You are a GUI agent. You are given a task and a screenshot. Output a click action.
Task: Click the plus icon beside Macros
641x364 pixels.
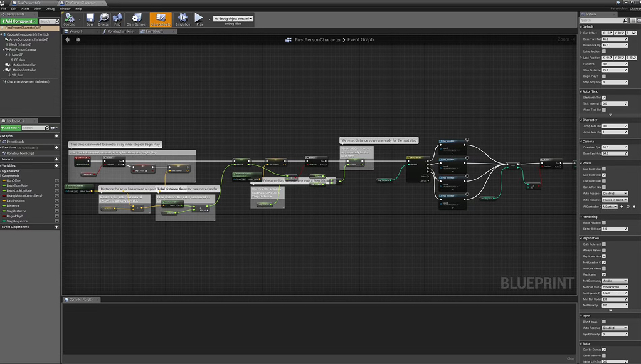pyautogui.click(x=56, y=159)
